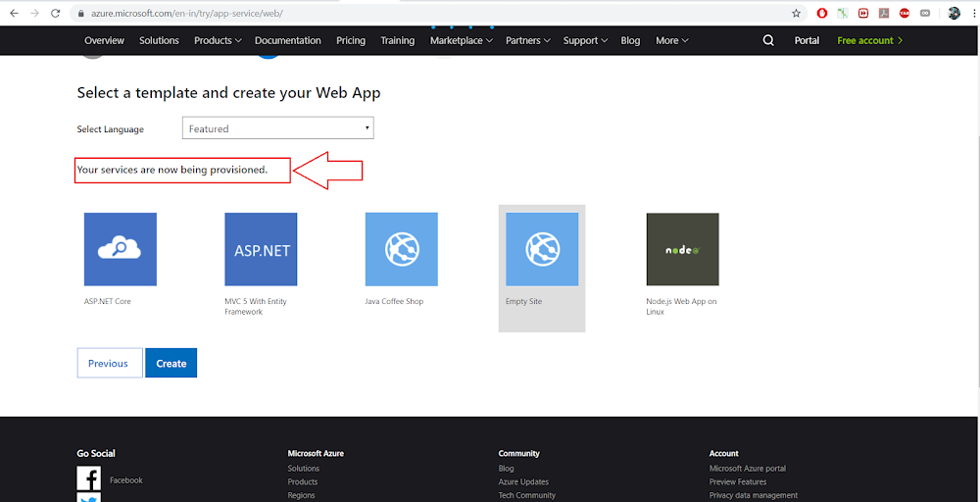Click the Previous button
980x502 pixels.
tap(108, 363)
